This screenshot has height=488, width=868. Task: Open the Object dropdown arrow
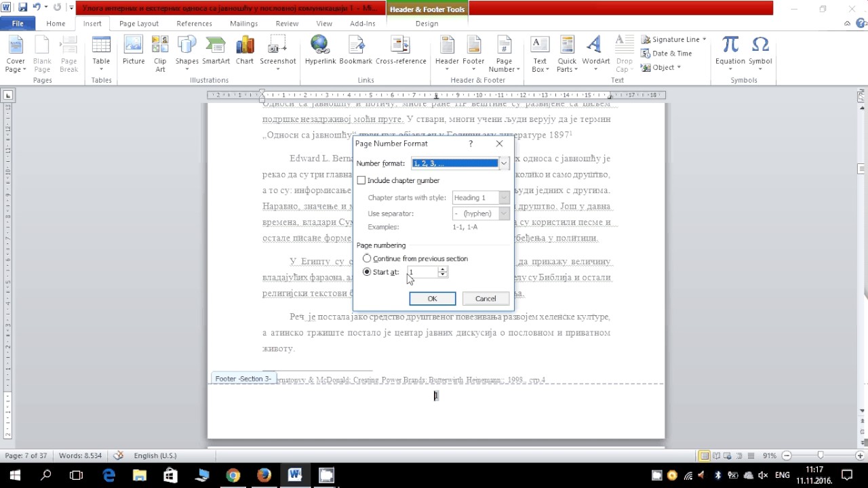coord(679,68)
